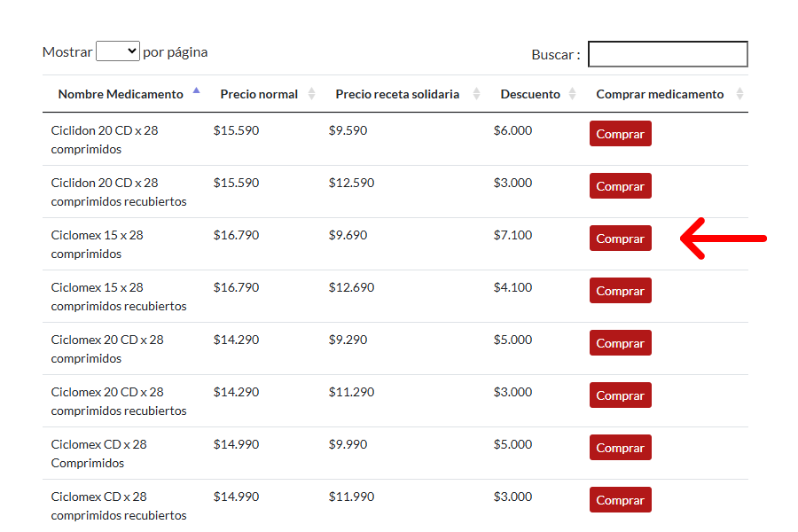This screenshot has width=798, height=532.
Task: Buy Ciclidon 20 CD x 28 comprimidos
Action: point(621,133)
